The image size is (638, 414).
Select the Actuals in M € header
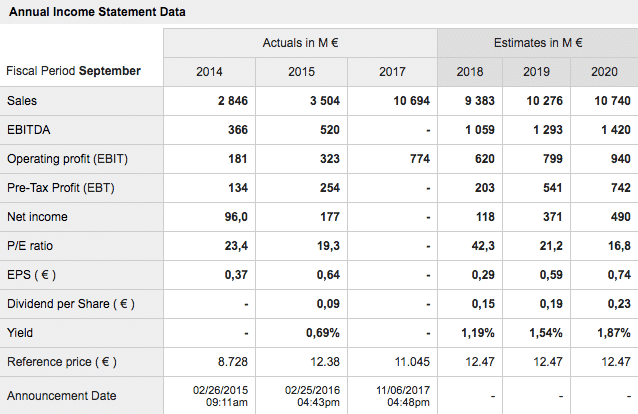coord(300,43)
